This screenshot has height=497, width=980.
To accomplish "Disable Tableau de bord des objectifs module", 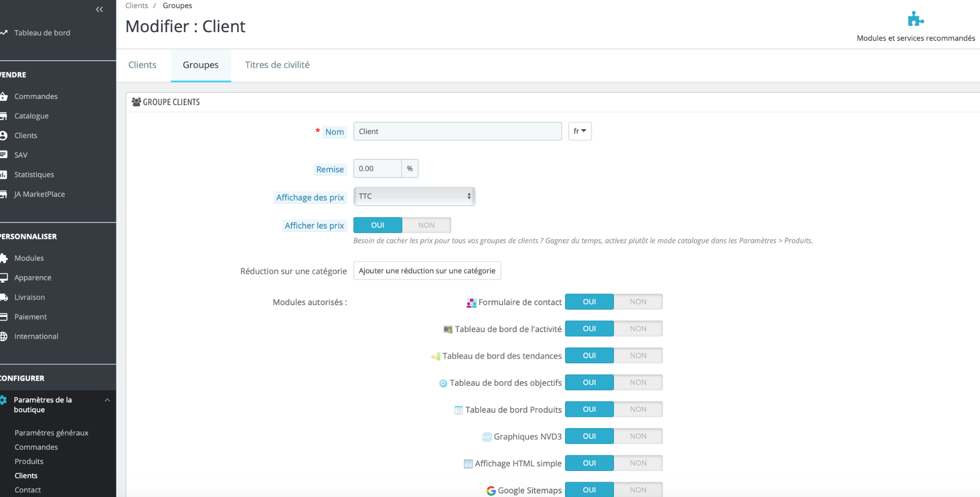I will click(x=638, y=382).
